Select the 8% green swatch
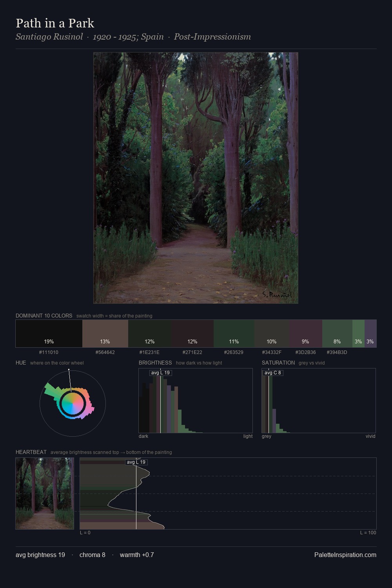 337,334
